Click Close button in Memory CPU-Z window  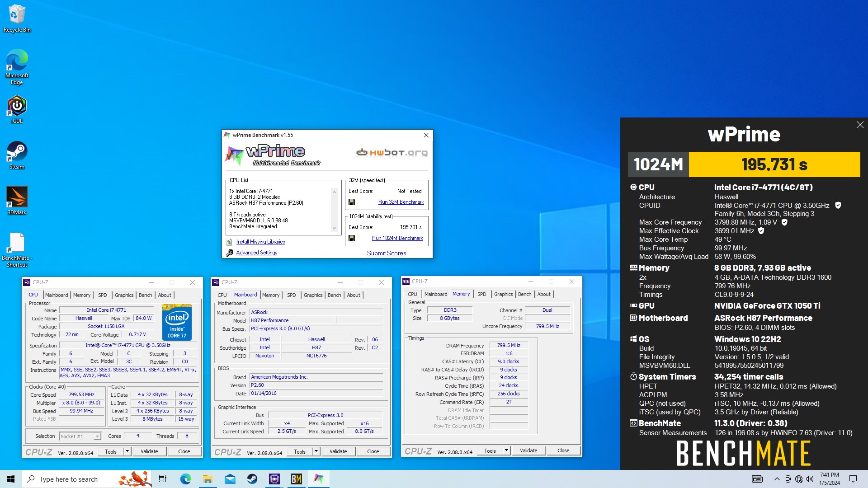point(563,450)
